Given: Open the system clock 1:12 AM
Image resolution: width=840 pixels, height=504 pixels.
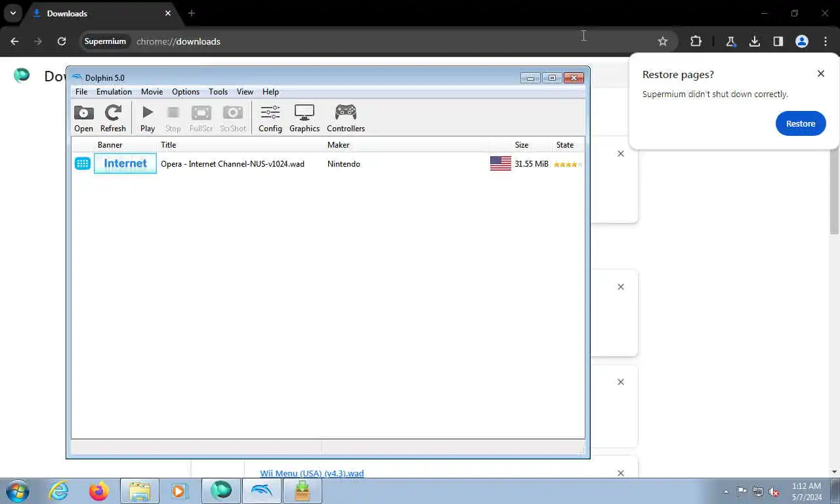Looking at the screenshot, I should coord(805,492).
